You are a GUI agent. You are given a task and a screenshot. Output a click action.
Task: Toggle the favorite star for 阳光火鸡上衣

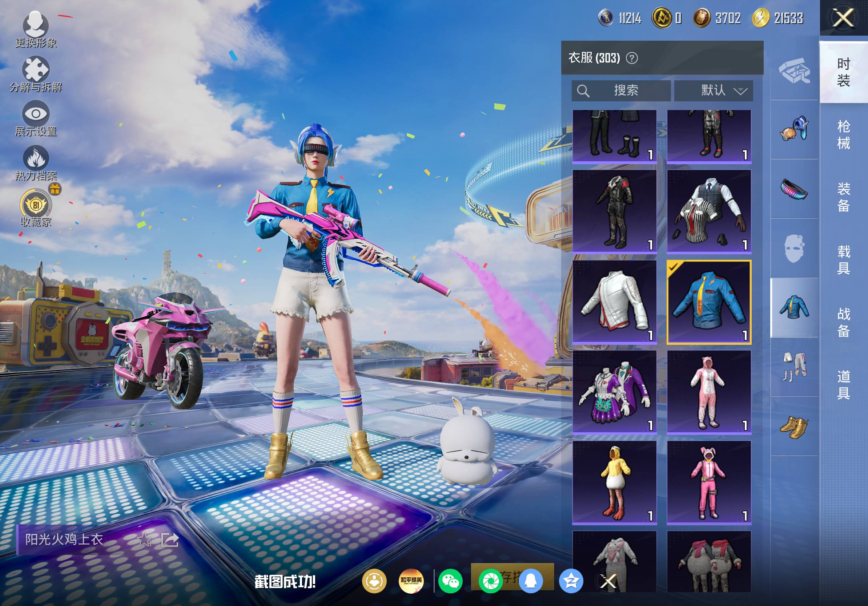144,540
